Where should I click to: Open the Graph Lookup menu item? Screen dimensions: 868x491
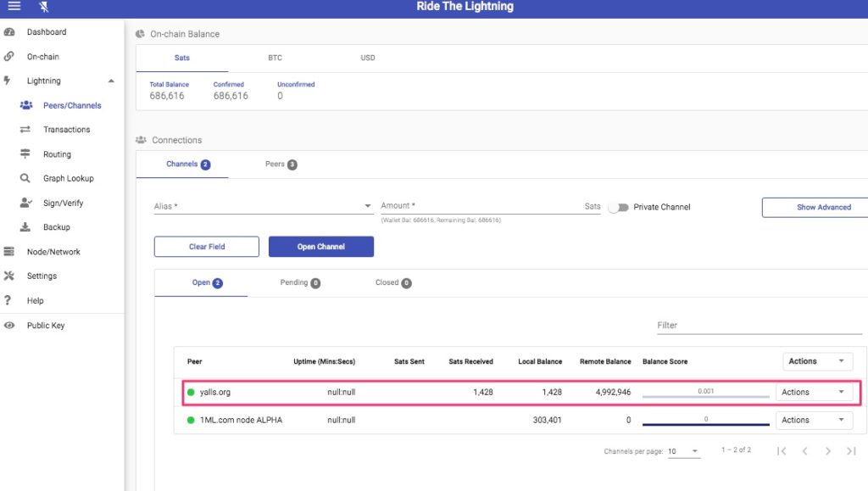[x=69, y=178]
